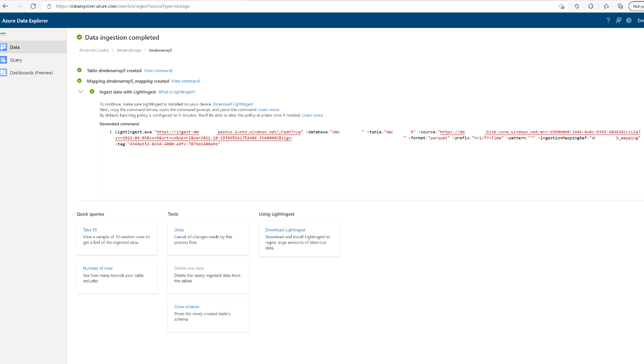
Task: Open the Show schema tool card
Action: [208, 315]
